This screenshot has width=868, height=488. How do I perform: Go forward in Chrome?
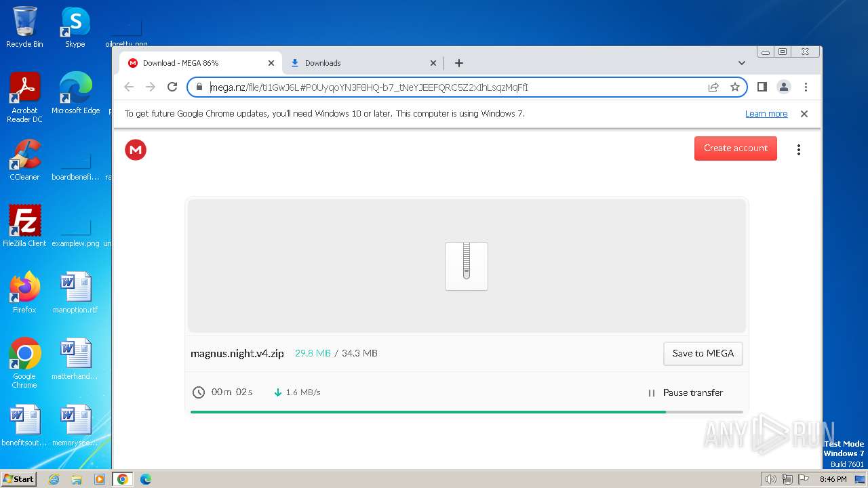pyautogui.click(x=151, y=87)
